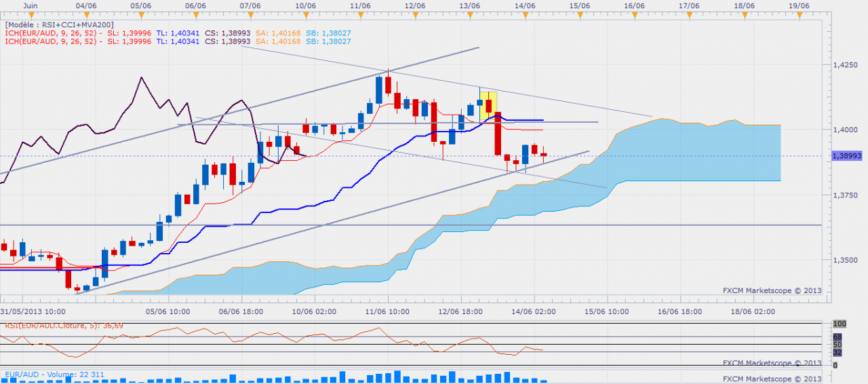Click the 05/06 10:00 time label

click(169, 312)
